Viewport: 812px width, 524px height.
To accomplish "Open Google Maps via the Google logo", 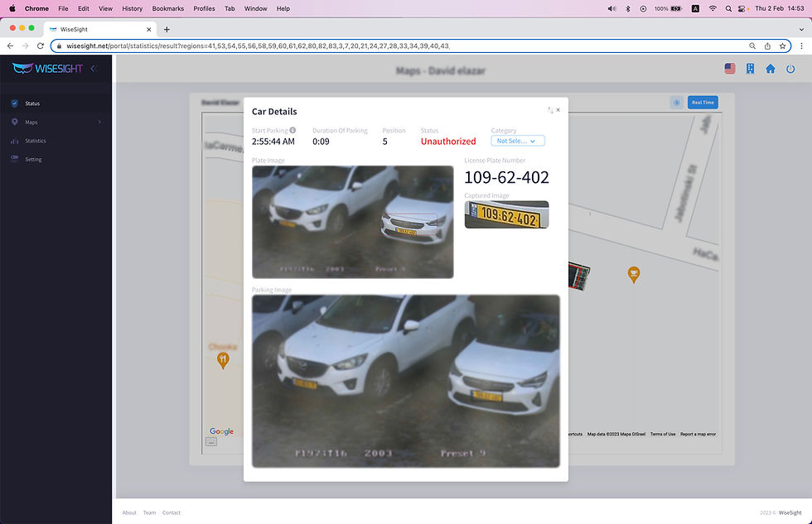I will coord(220,430).
